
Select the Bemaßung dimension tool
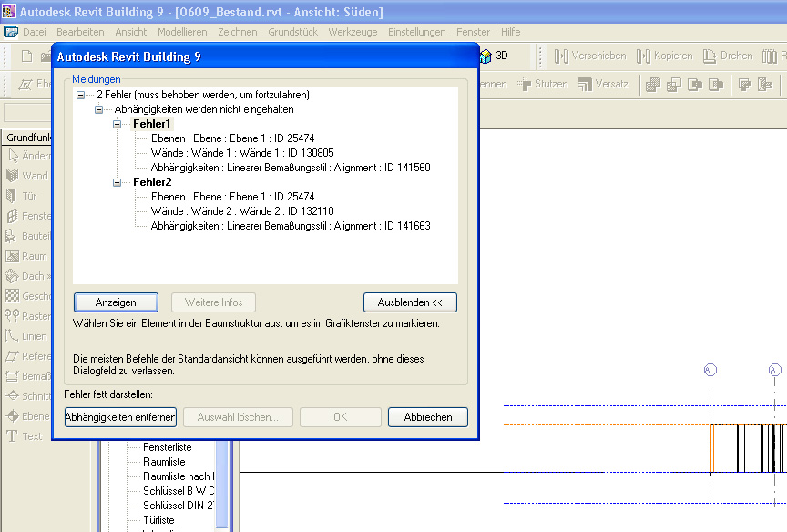click(28, 376)
